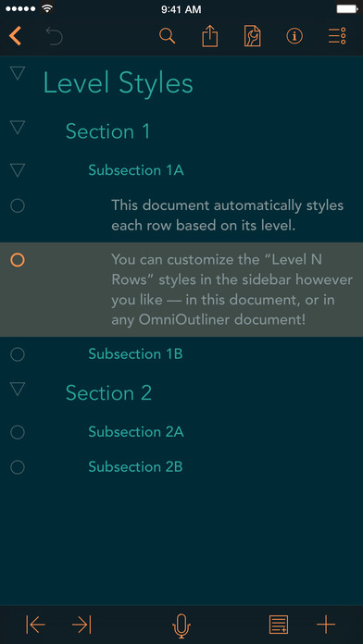Collapse the Subsection 1A disclosure triangle
This screenshot has width=363, height=644.
pos(18,170)
